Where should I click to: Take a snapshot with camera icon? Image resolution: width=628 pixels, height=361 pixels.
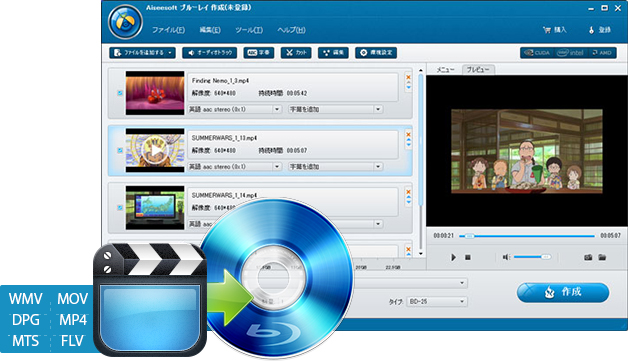coord(588,257)
